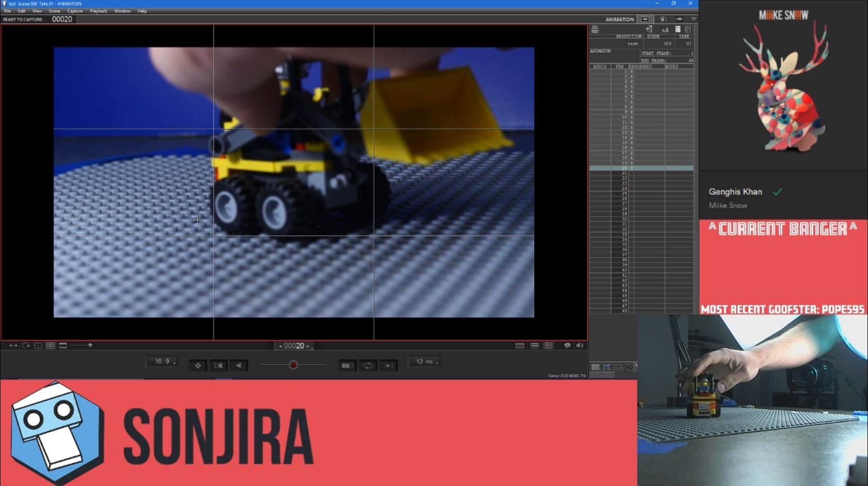Open the timeline panel icon

click(x=520, y=345)
